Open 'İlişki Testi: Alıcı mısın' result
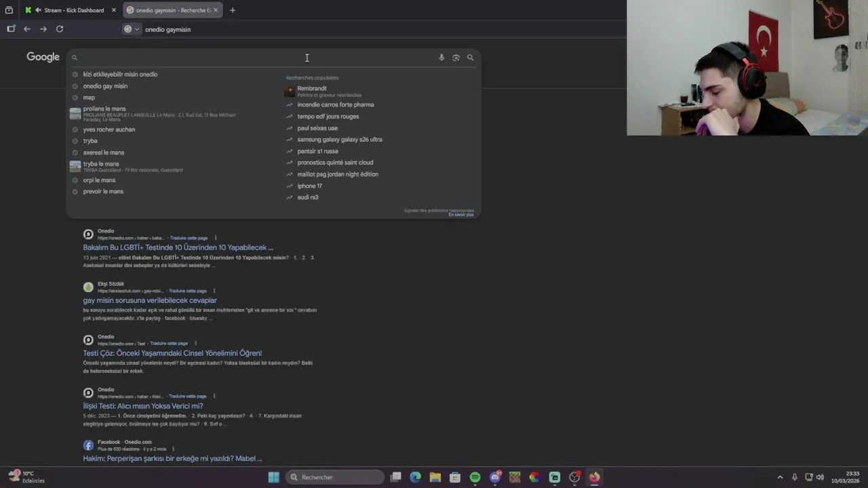The width and height of the screenshot is (868, 488). pos(143,406)
